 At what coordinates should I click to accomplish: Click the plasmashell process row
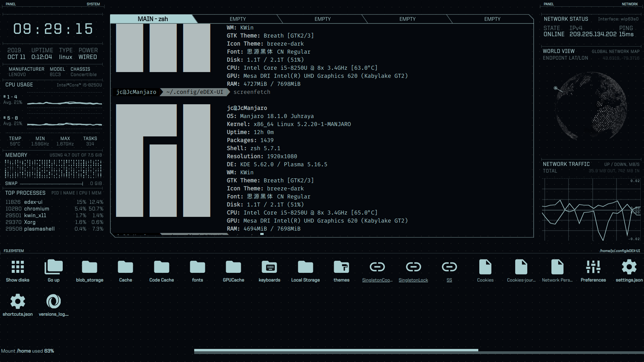(54, 229)
